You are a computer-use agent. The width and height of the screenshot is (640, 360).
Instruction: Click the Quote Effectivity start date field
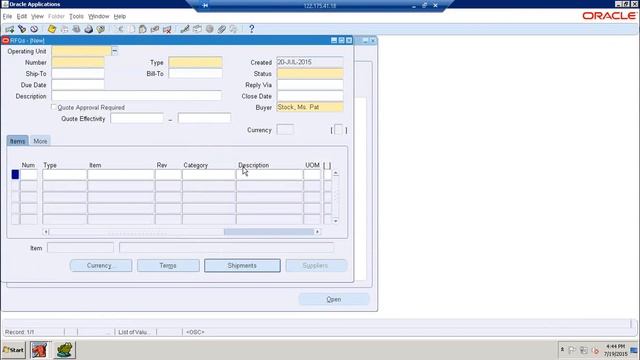[137, 118]
